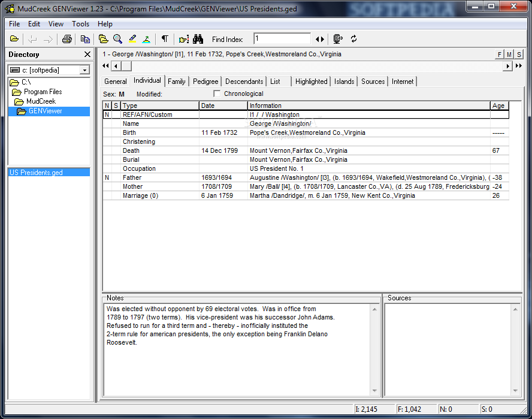Open the File menu
This screenshot has width=532, height=419.
14,24
